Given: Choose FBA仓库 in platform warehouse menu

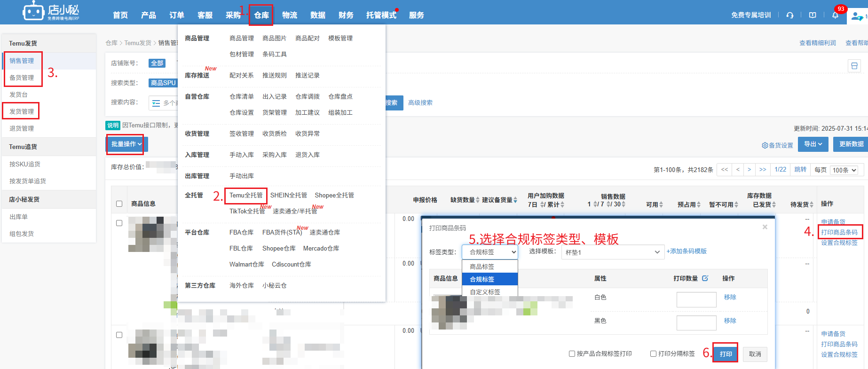Looking at the screenshot, I should (x=241, y=233).
